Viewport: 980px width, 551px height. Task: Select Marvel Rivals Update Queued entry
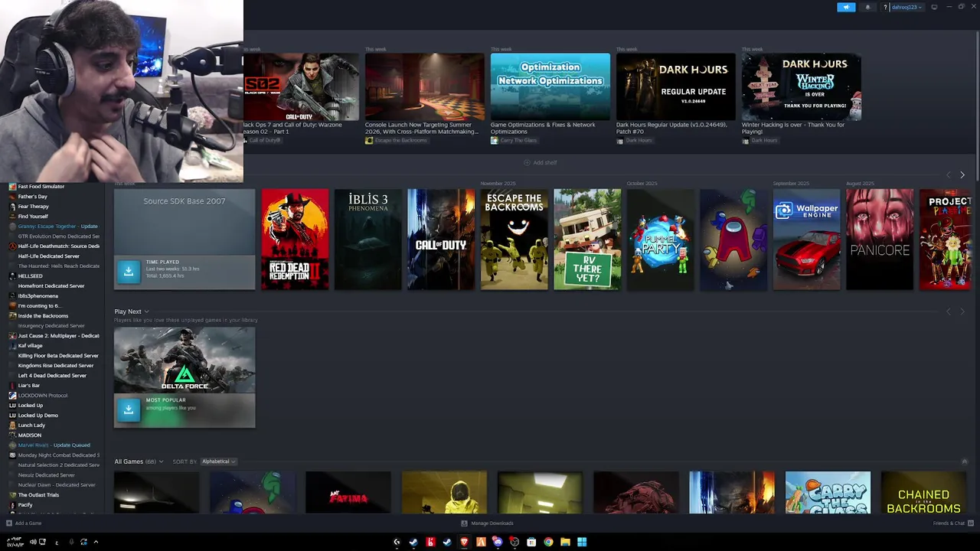click(54, 445)
